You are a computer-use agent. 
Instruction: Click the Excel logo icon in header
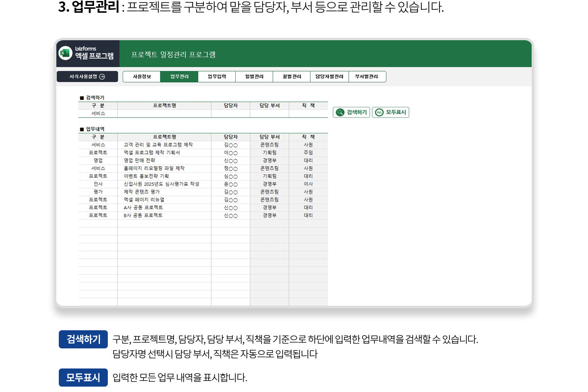tap(66, 53)
